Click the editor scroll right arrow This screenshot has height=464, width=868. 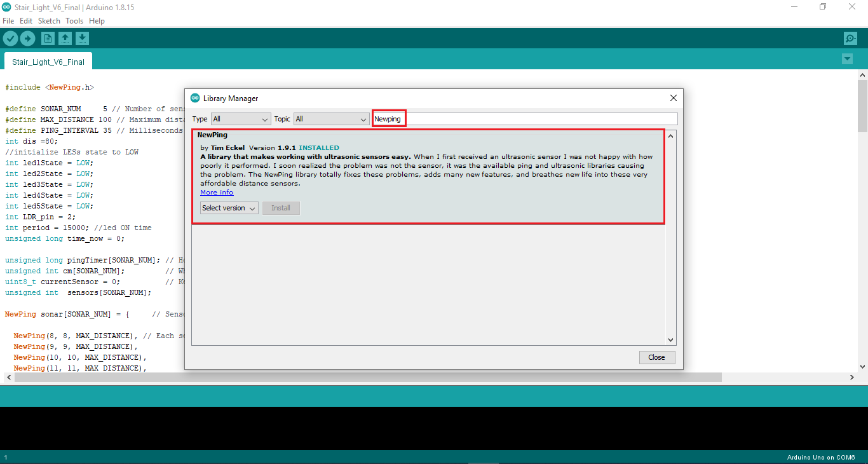click(x=853, y=377)
